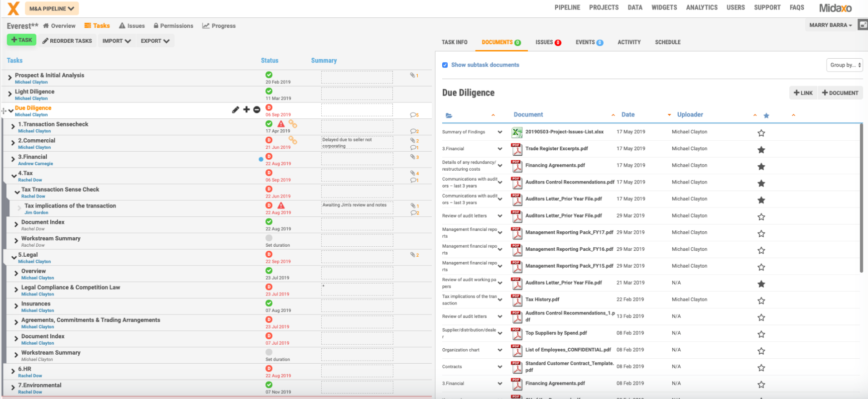Viewport: 868px width, 399px height.
Task: Unstar Financing Agreements.pdf dated 17 May 2019
Action: pos(761,167)
